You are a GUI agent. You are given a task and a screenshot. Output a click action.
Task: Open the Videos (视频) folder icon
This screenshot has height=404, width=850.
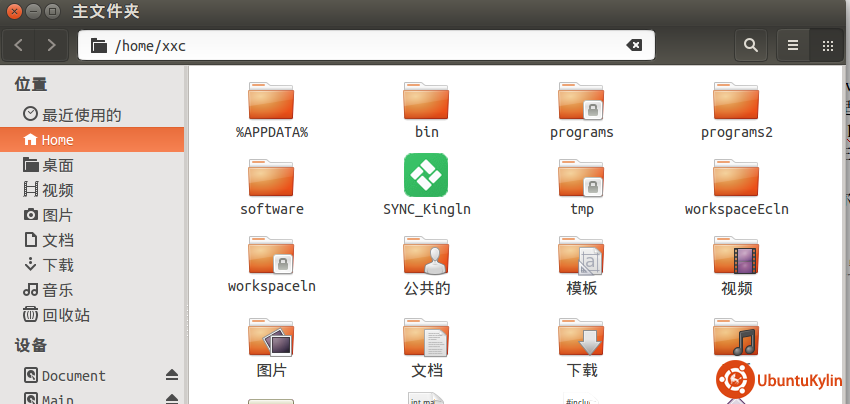coord(736,258)
